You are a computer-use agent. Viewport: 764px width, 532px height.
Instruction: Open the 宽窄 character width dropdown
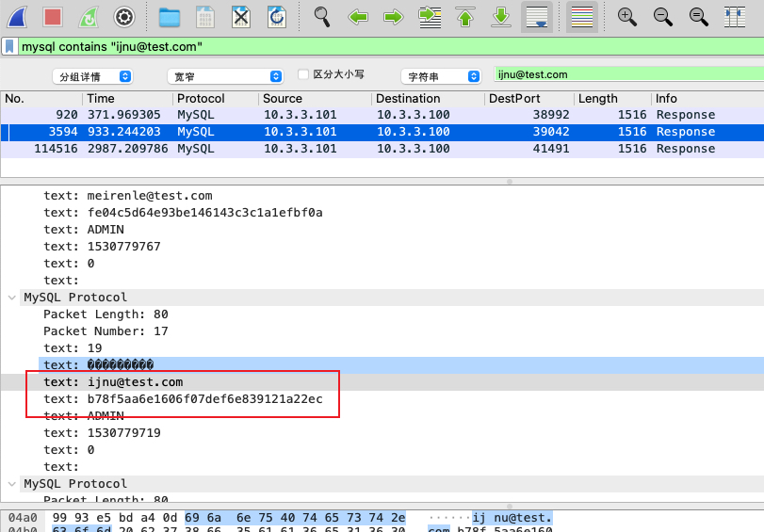pos(224,75)
